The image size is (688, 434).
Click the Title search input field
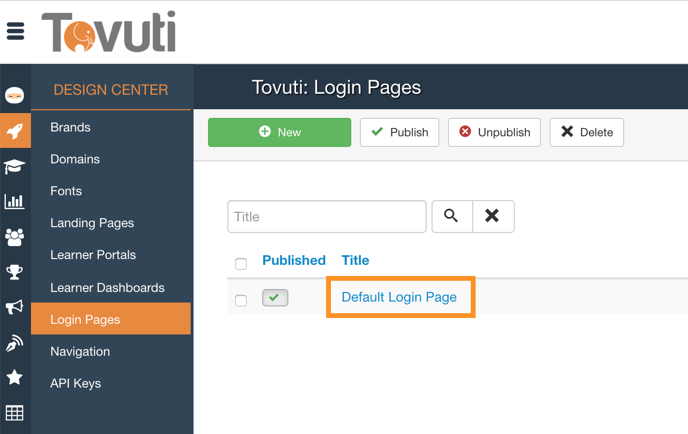(327, 216)
